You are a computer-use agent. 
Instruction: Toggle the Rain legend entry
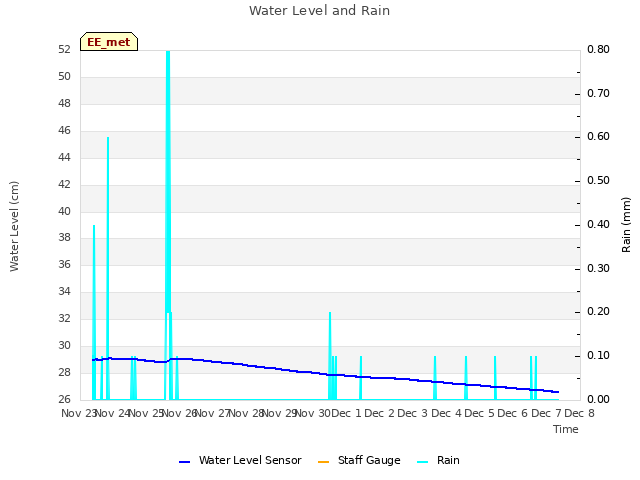click(x=438, y=460)
